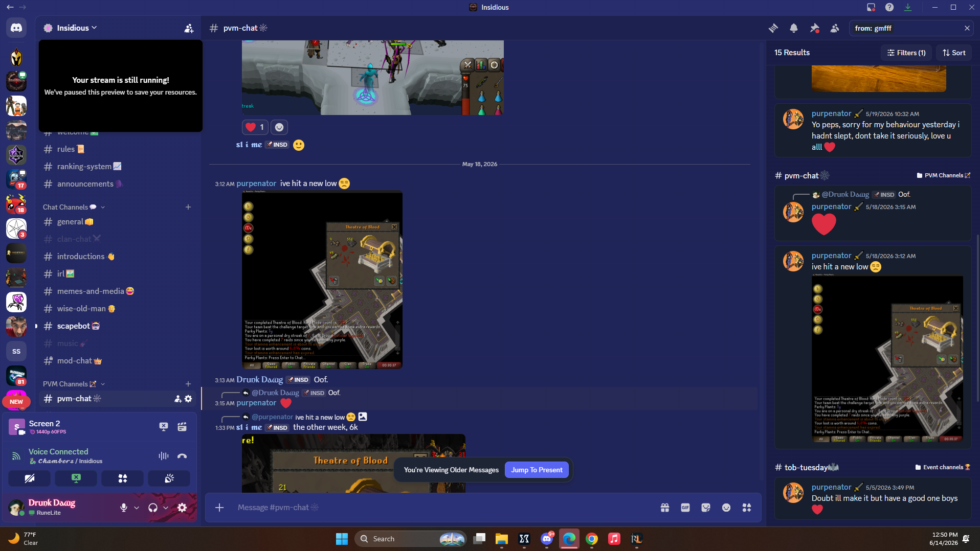Click Jump To Present button

[x=537, y=470]
